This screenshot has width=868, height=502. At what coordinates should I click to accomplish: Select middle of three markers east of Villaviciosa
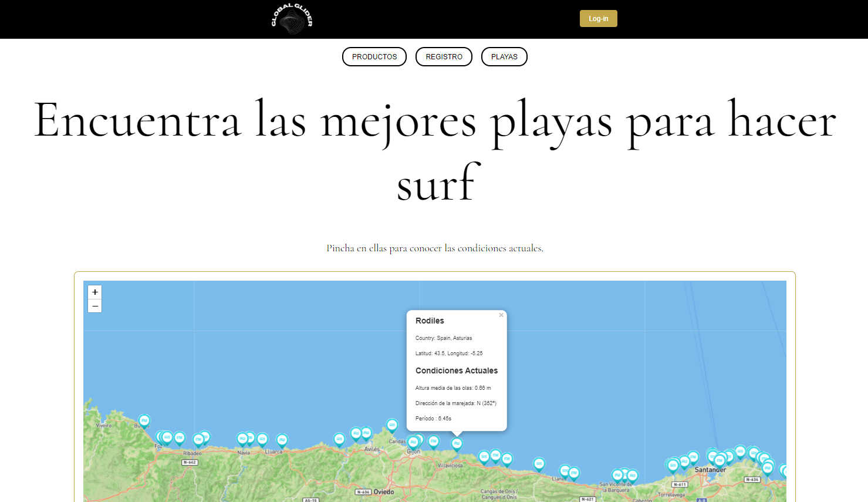tap(496, 456)
